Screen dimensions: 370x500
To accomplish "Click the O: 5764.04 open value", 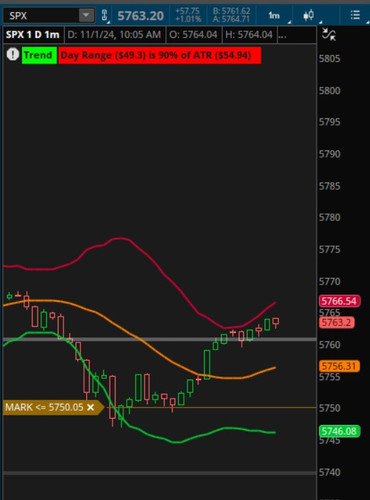I will (x=193, y=35).
